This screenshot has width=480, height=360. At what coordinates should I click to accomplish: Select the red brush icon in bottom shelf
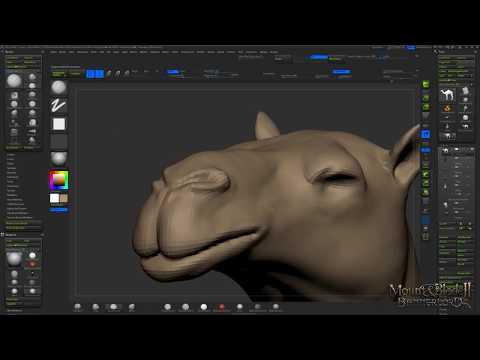222,307
